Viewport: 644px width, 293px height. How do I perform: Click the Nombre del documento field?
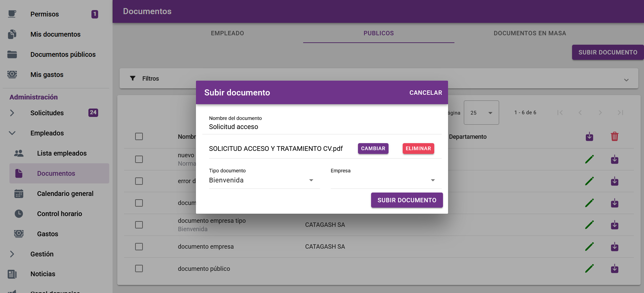pyautogui.click(x=321, y=127)
